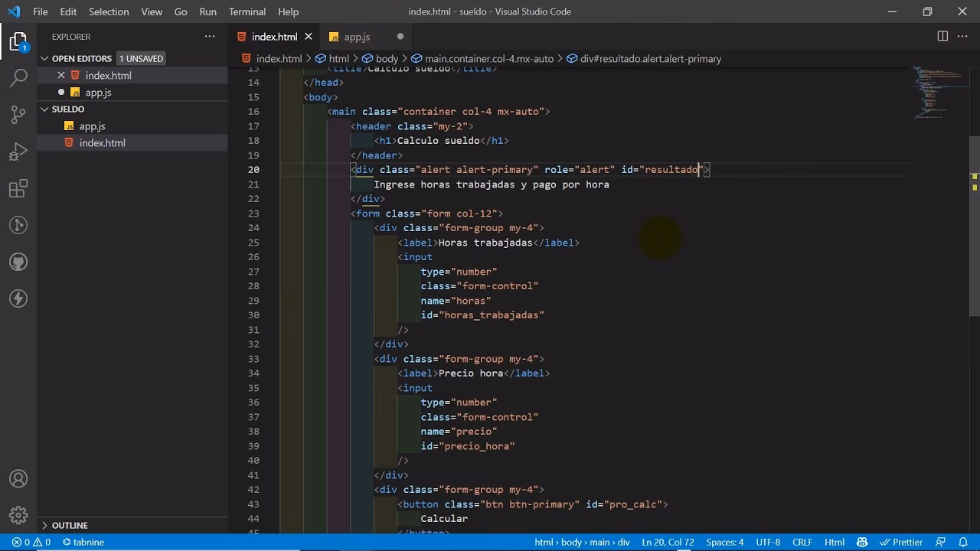Open the GitHub icon in activity bar
Viewport: 980px width, 551px height.
click(18, 262)
